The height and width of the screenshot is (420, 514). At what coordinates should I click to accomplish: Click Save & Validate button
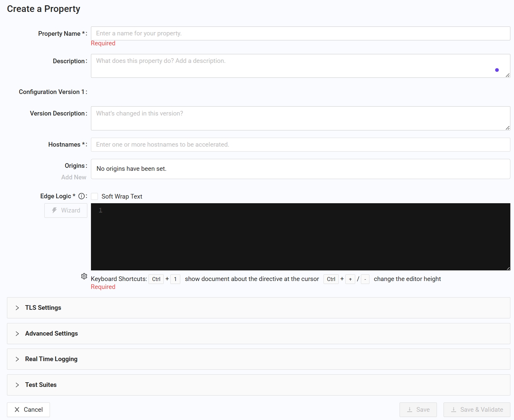point(477,410)
